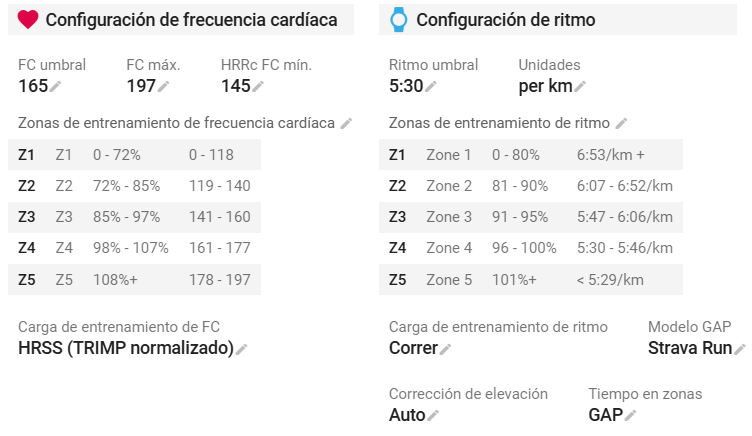
Task: Click the Configuración de frecuencia cardíaca heading
Action: click(191, 20)
